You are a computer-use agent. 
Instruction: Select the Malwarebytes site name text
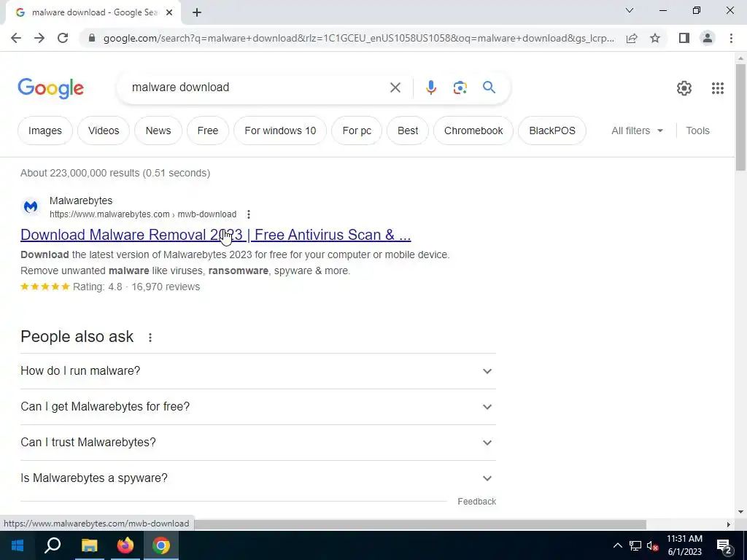(81, 201)
